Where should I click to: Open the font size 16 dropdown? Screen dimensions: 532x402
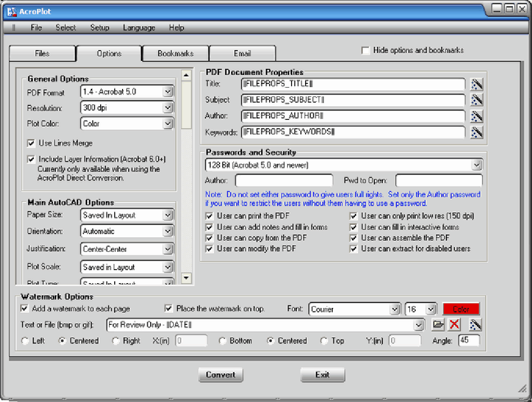[x=430, y=309]
